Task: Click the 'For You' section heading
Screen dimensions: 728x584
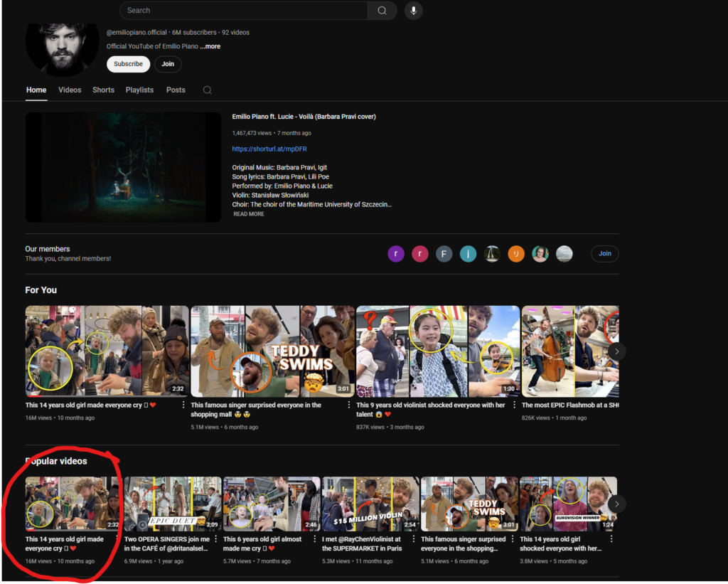Action: click(x=41, y=290)
